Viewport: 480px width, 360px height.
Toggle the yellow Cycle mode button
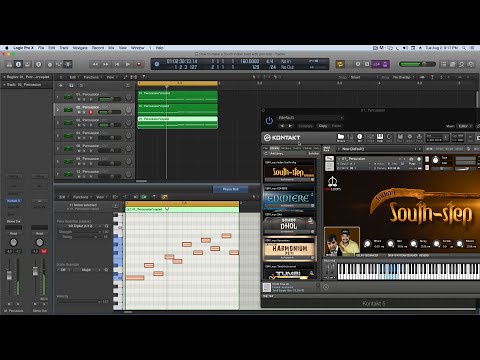pyautogui.click(x=340, y=64)
